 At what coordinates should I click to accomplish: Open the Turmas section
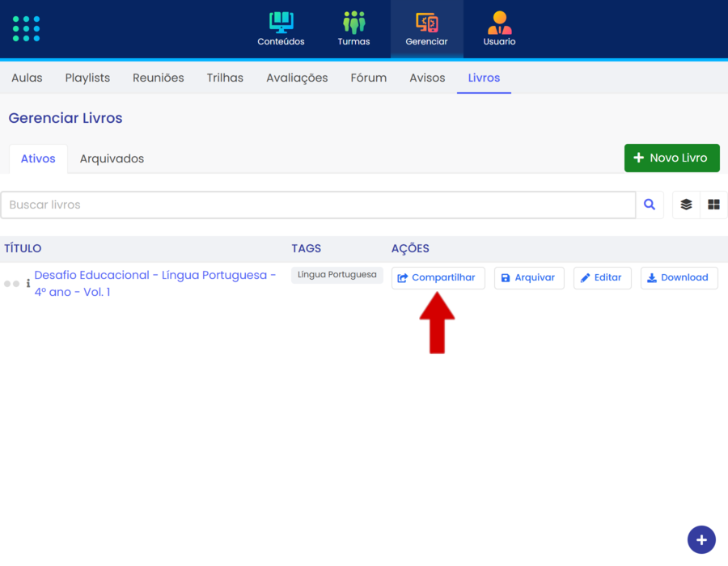point(353,29)
